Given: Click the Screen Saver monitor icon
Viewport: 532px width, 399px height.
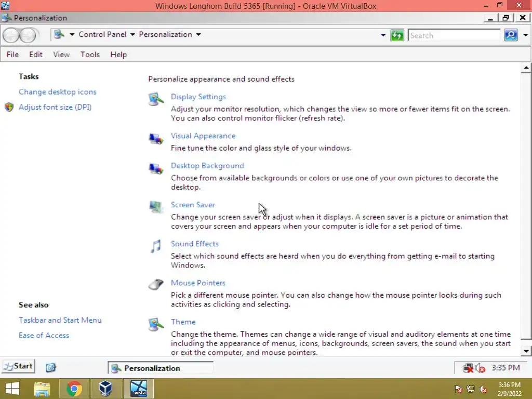Looking at the screenshot, I should pos(156,207).
